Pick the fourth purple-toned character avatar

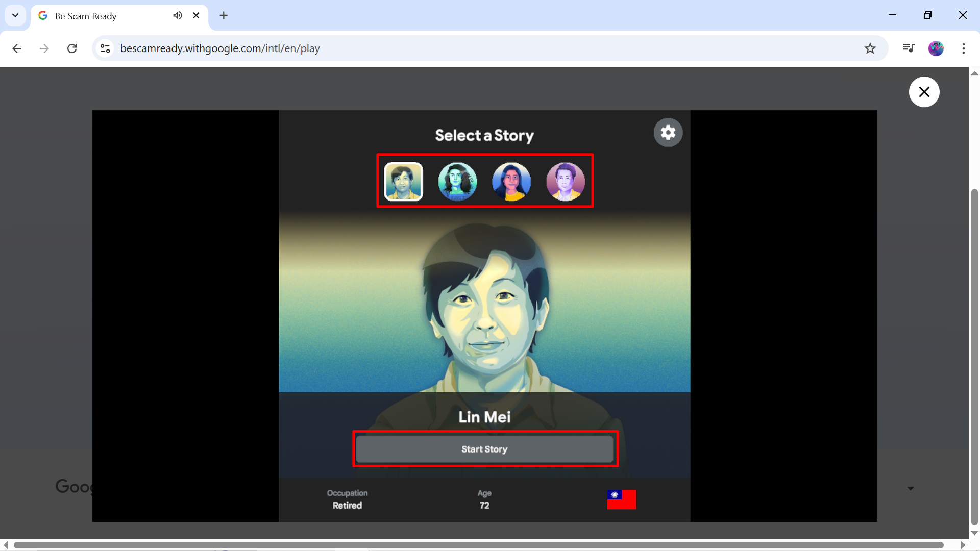(566, 182)
